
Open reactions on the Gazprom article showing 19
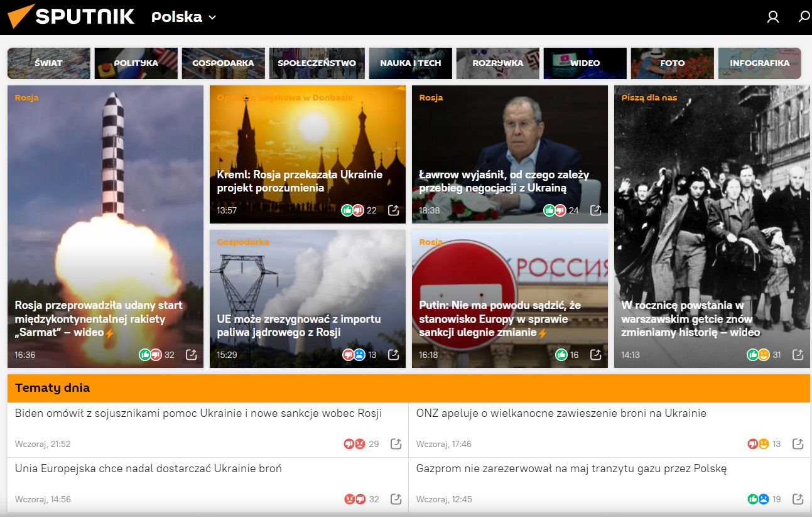click(764, 499)
